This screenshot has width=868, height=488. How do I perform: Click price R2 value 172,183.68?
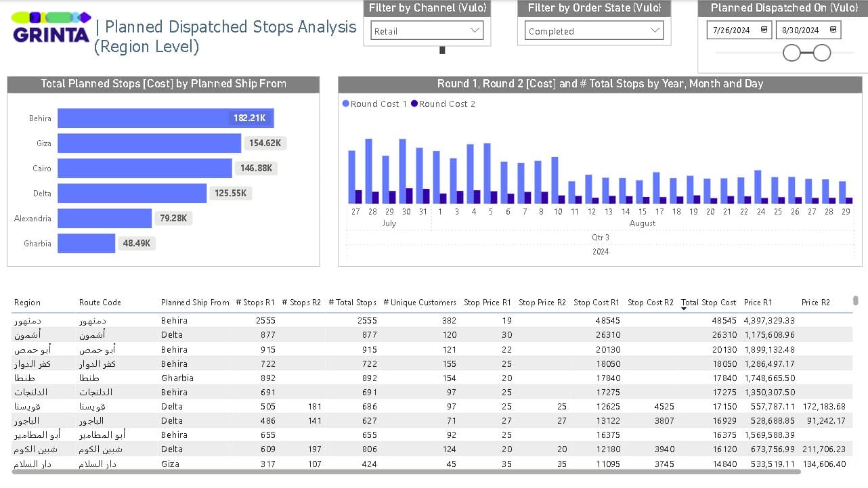click(x=824, y=407)
